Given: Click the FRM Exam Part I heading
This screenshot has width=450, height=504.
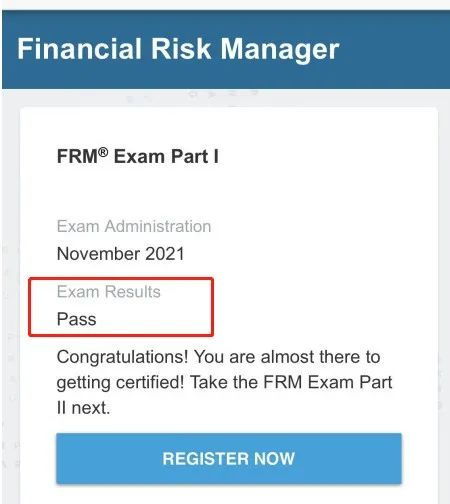Looking at the screenshot, I should click(138, 156).
